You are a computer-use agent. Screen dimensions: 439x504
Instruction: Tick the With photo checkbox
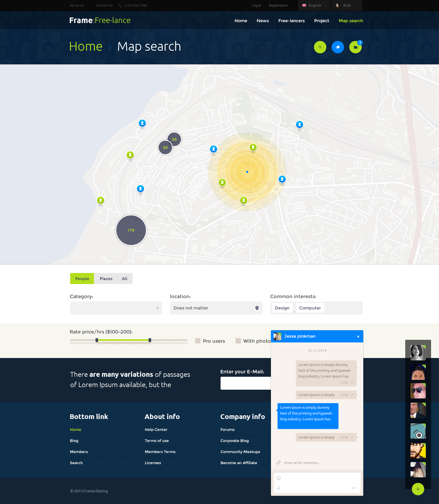pos(238,341)
